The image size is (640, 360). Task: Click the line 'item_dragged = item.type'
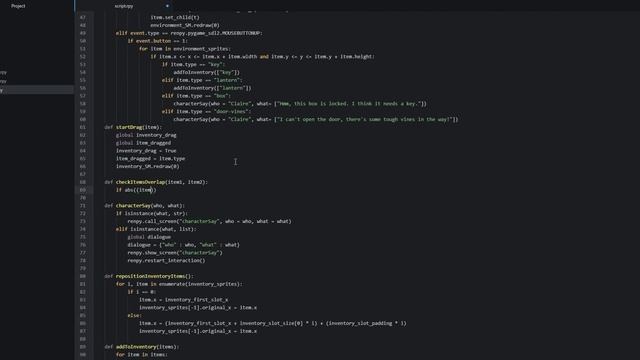pyautogui.click(x=151, y=158)
